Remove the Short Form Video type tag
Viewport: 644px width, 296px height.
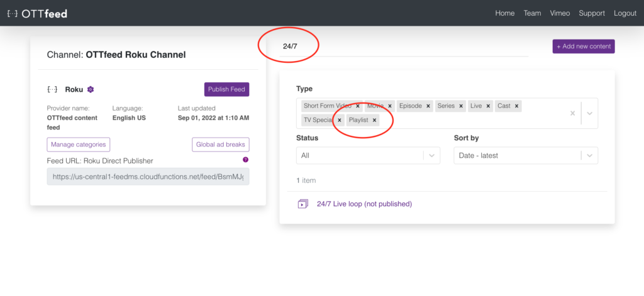[x=358, y=106]
